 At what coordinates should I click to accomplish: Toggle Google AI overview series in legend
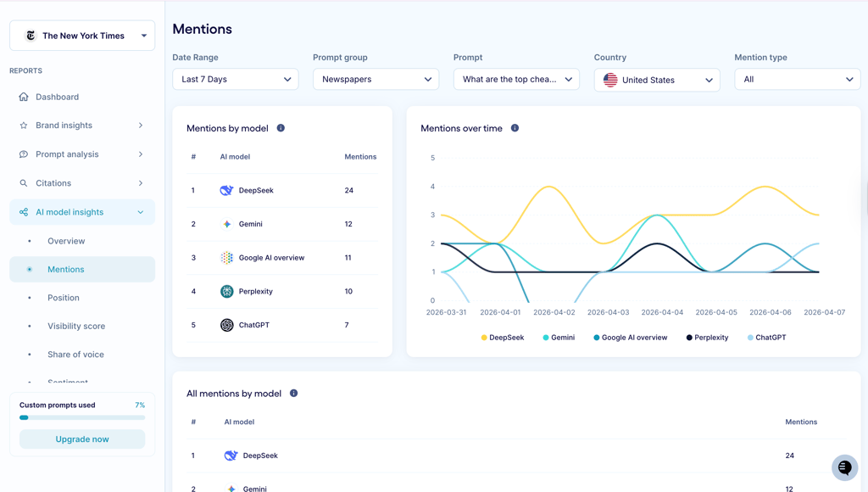pyautogui.click(x=631, y=338)
